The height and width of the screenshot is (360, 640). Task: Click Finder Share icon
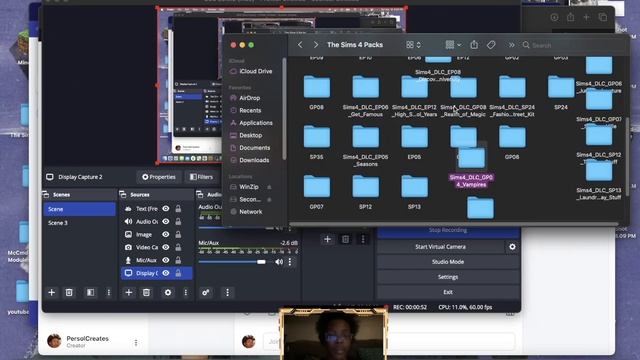click(x=474, y=44)
